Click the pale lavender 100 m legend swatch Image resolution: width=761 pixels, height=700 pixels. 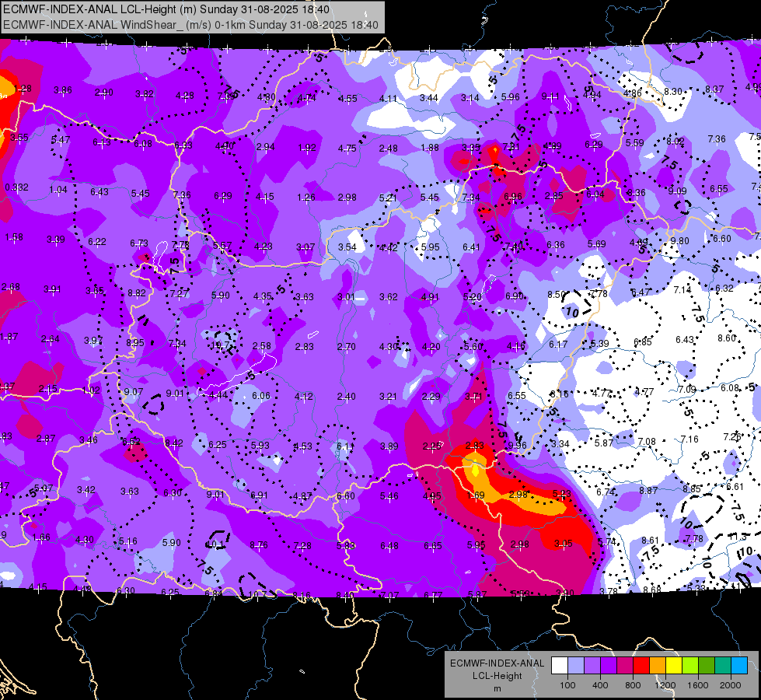576,665
